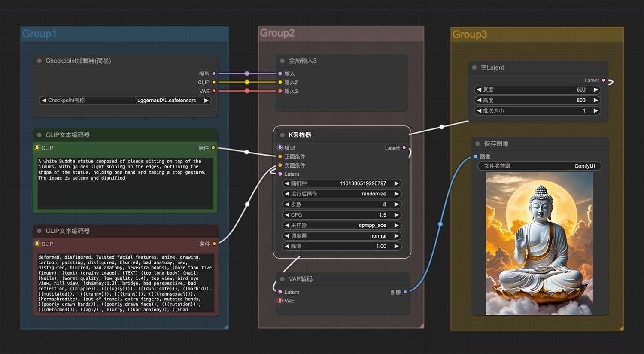Decrease 步数 with its left arrow
This screenshot has height=354, width=644.
(287, 204)
